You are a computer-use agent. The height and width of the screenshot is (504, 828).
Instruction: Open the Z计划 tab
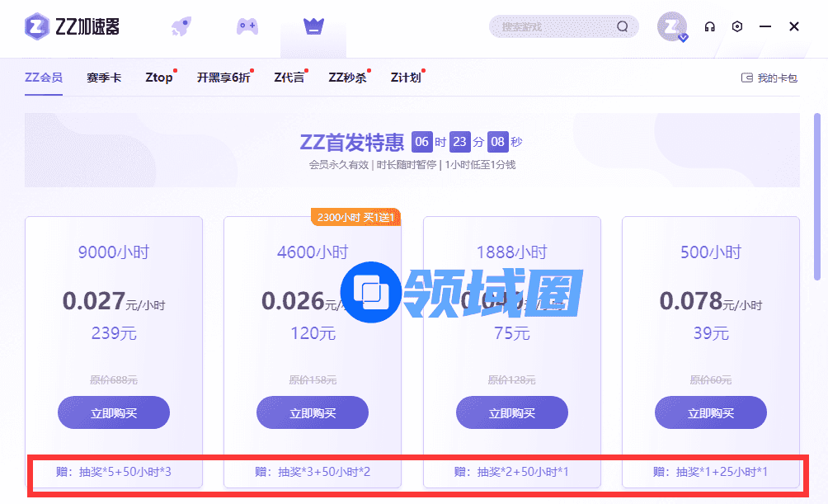coord(405,78)
